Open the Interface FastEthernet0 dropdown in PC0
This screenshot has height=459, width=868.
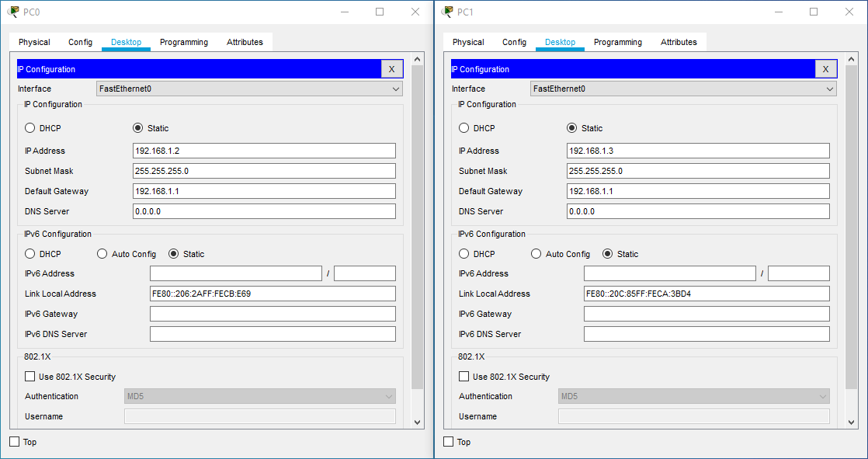pyautogui.click(x=250, y=89)
